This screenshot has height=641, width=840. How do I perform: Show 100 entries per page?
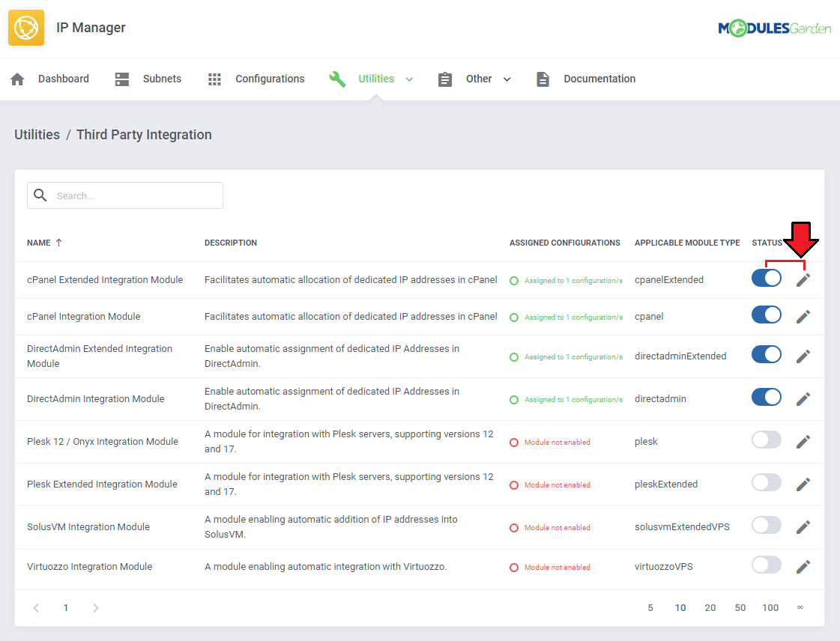point(770,608)
